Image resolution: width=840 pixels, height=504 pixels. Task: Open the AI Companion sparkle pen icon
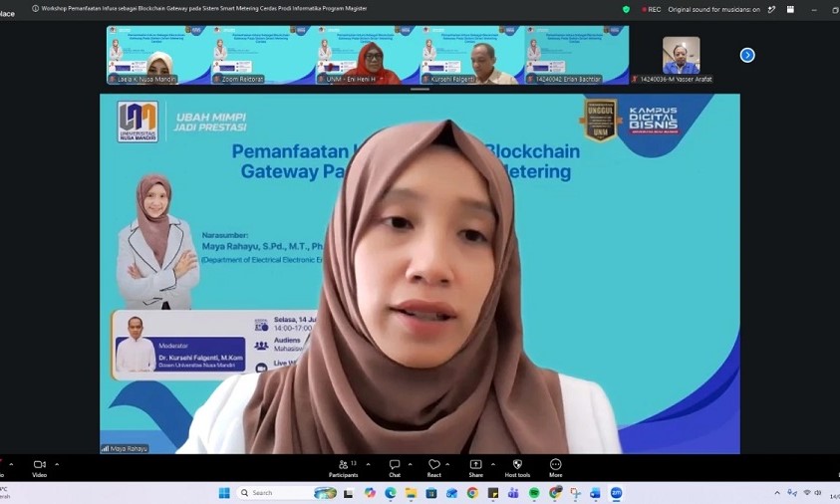(771, 9)
